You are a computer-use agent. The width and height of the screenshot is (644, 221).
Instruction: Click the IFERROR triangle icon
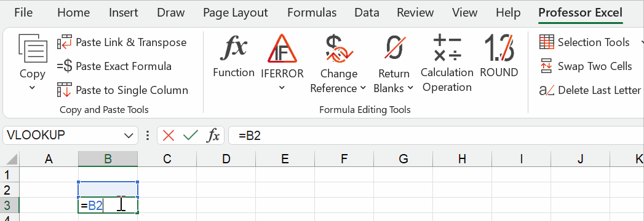point(282,48)
